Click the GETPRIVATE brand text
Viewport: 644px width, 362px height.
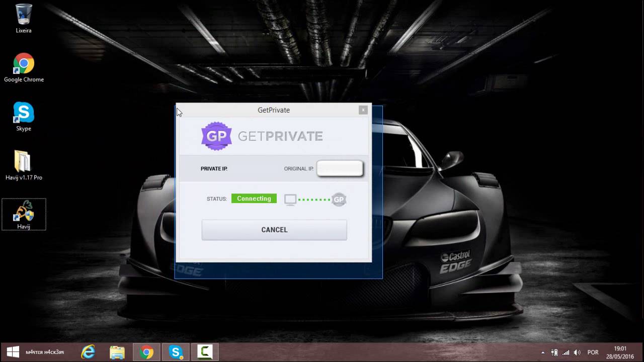280,136
